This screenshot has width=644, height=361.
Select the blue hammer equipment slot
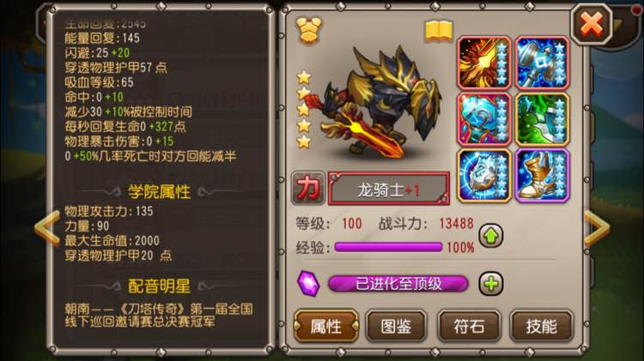point(542,63)
